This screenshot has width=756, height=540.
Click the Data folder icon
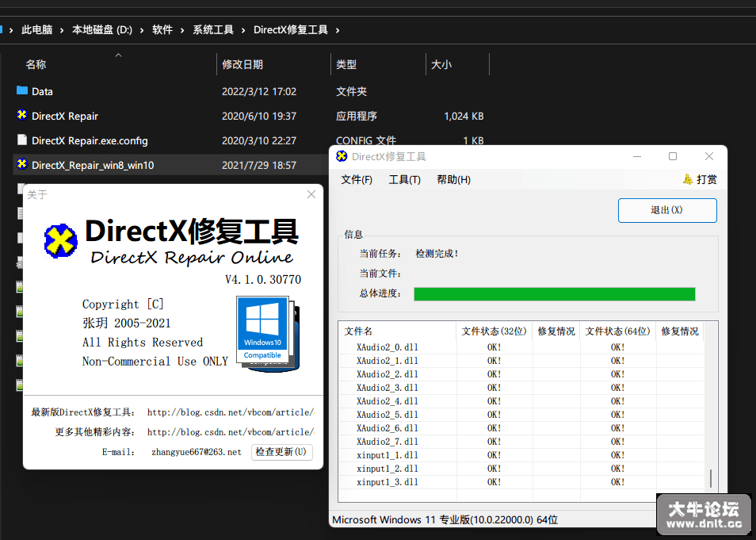coord(21,90)
